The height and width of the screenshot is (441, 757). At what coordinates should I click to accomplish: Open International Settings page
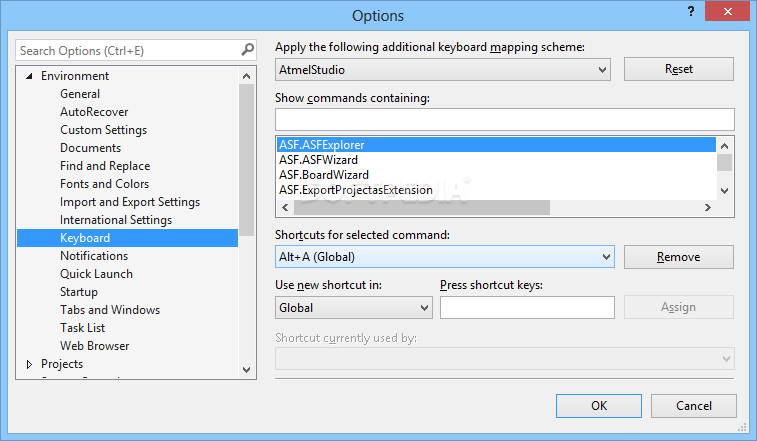pyautogui.click(x=116, y=220)
